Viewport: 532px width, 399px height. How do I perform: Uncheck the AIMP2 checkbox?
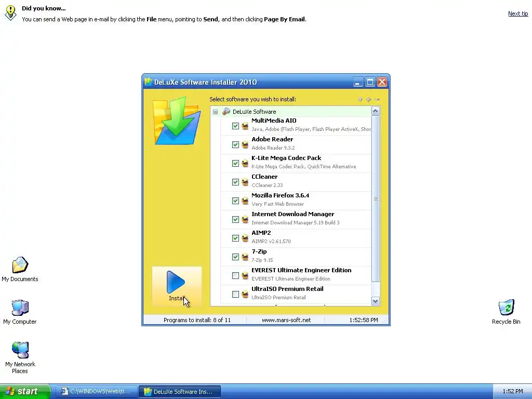[x=235, y=238]
